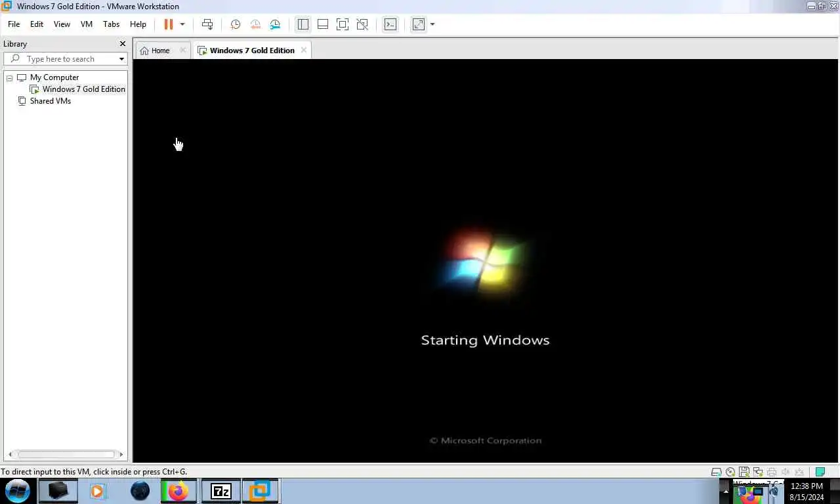Viewport: 840px width, 504px height.
Task: Click the library scrollbar right arrow
Action: [x=121, y=454]
